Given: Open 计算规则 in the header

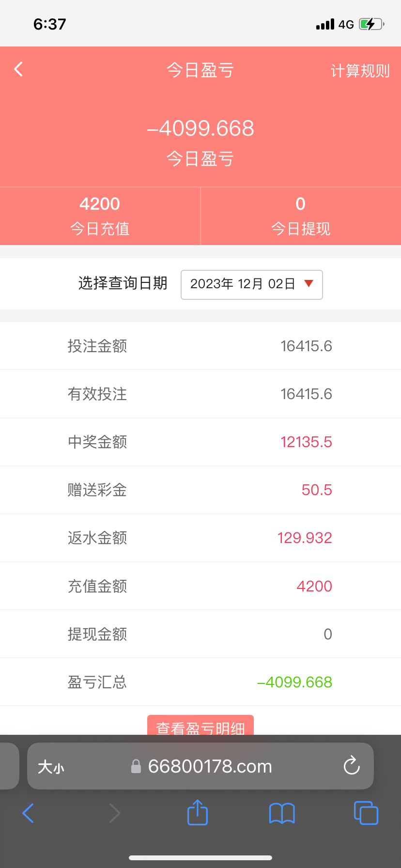Looking at the screenshot, I should coord(360,71).
